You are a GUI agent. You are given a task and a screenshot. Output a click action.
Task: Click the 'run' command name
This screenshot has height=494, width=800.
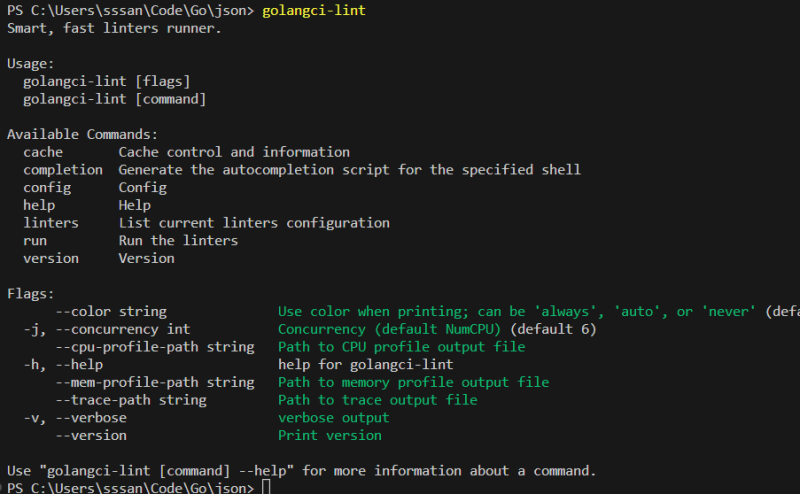coord(35,240)
